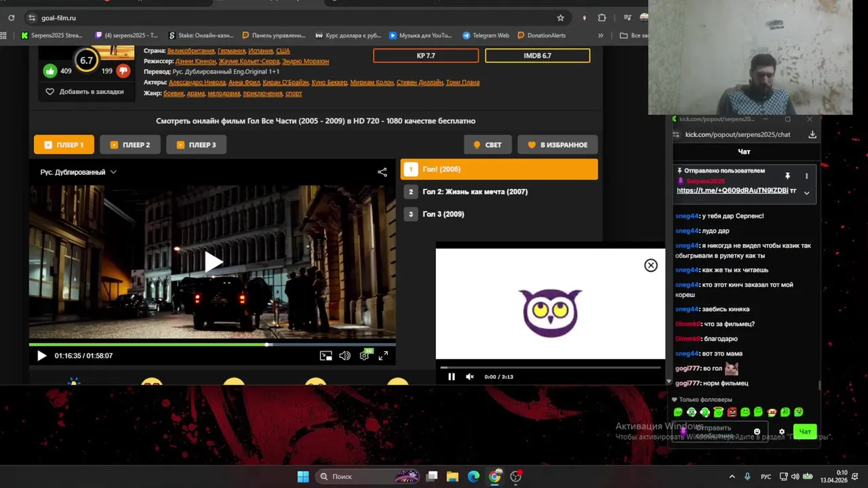Click the IMDB 6.7 rating button
The width and height of the screenshot is (868, 488).
(537, 56)
